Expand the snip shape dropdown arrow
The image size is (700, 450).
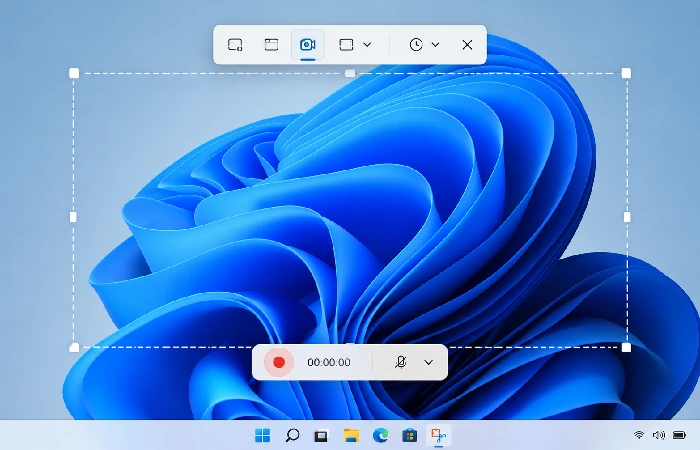pos(367,45)
